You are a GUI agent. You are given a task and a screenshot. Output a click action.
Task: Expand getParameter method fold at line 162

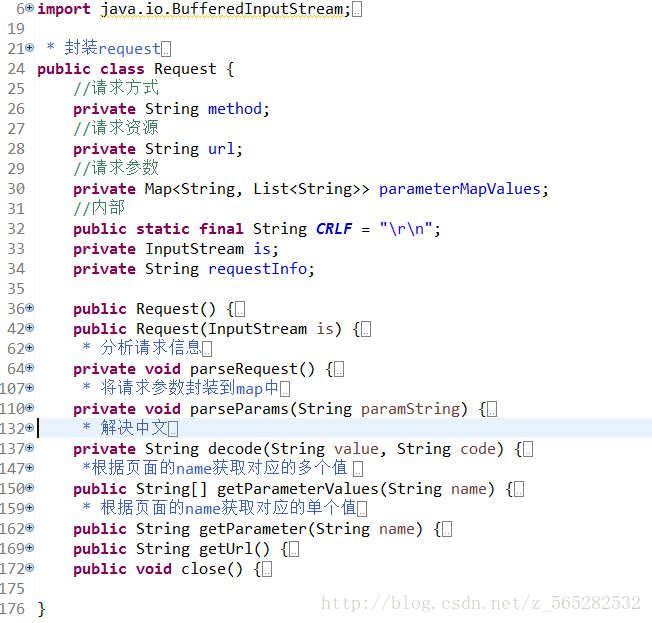30,527
